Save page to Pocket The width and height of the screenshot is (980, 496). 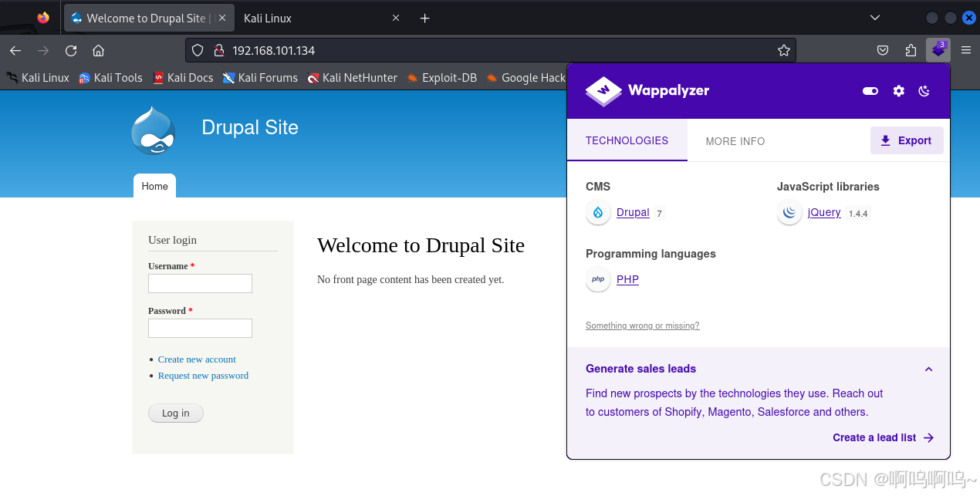883,50
